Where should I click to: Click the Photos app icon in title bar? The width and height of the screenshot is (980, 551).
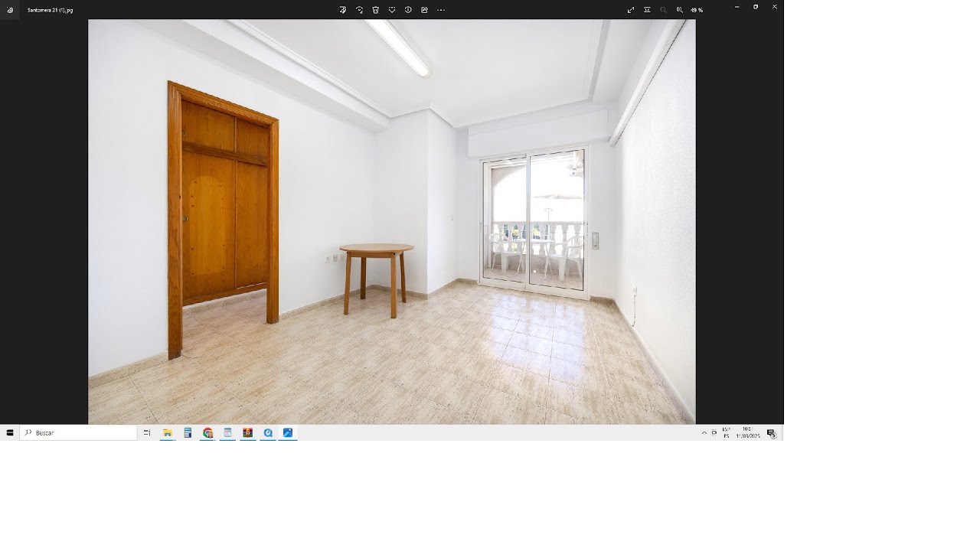10,10
